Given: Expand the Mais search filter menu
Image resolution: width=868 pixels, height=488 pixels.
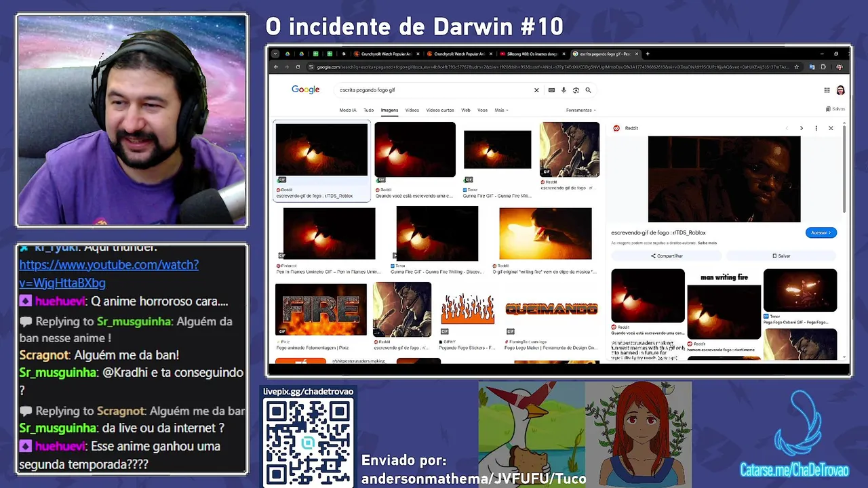Looking at the screenshot, I should (x=501, y=110).
